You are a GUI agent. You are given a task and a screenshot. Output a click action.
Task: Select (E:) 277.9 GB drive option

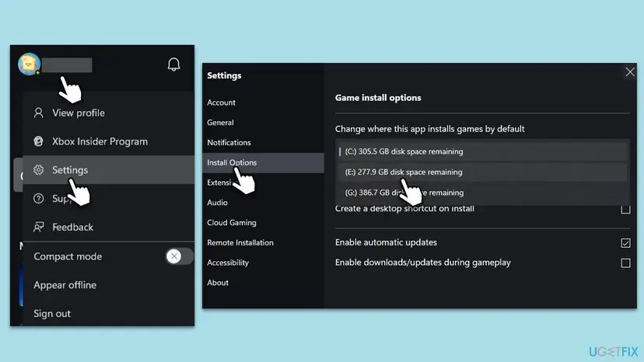[482, 172]
